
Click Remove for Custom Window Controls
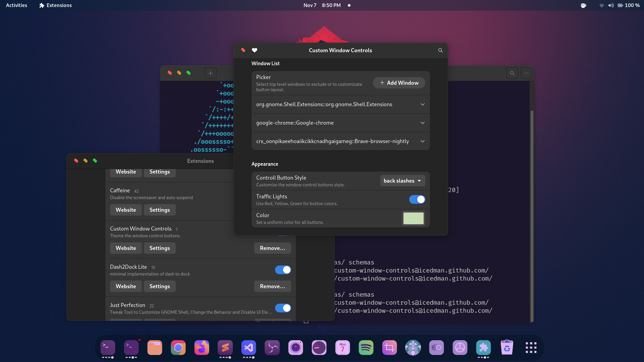pos(272,248)
